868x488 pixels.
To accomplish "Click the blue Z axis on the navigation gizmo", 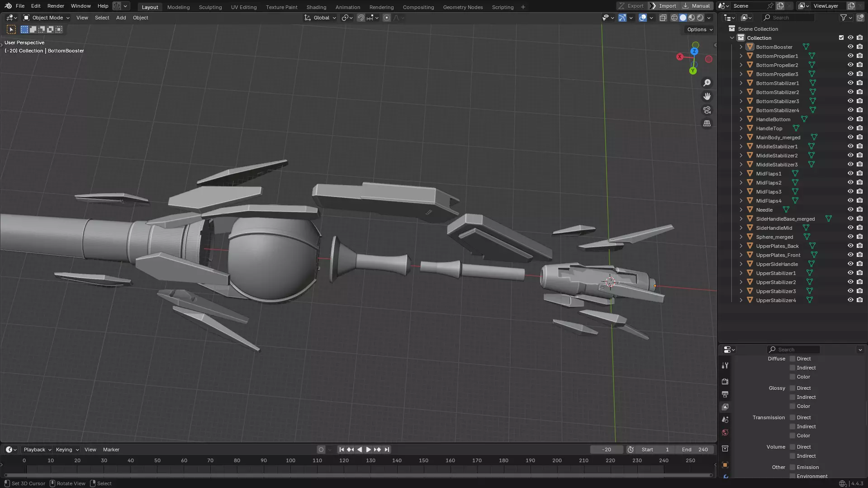I will tap(694, 51).
